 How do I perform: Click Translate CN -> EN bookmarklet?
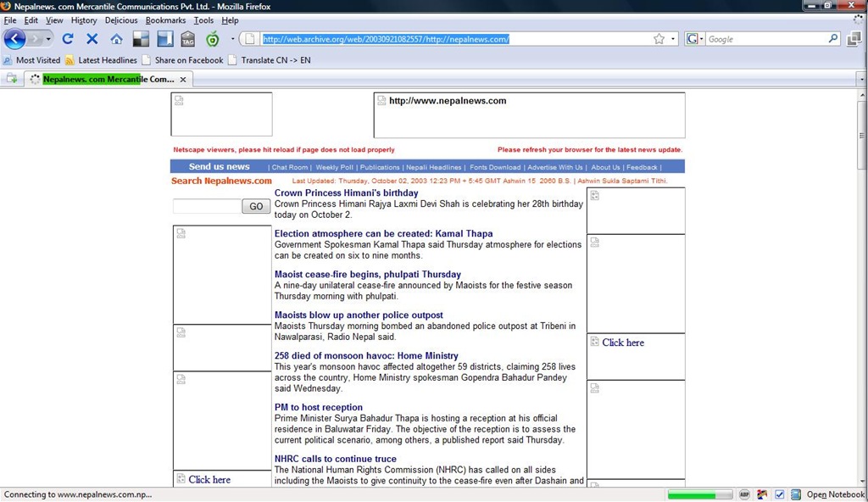[x=270, y=60]
